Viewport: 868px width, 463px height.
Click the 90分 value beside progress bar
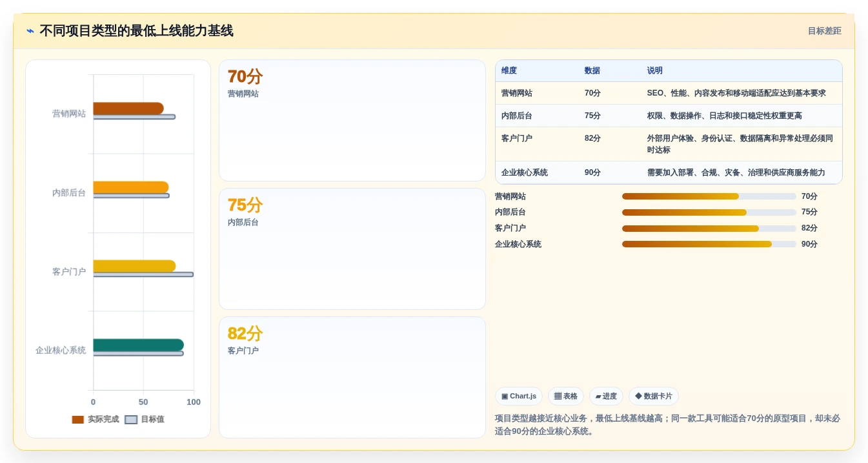pos(809,245)
